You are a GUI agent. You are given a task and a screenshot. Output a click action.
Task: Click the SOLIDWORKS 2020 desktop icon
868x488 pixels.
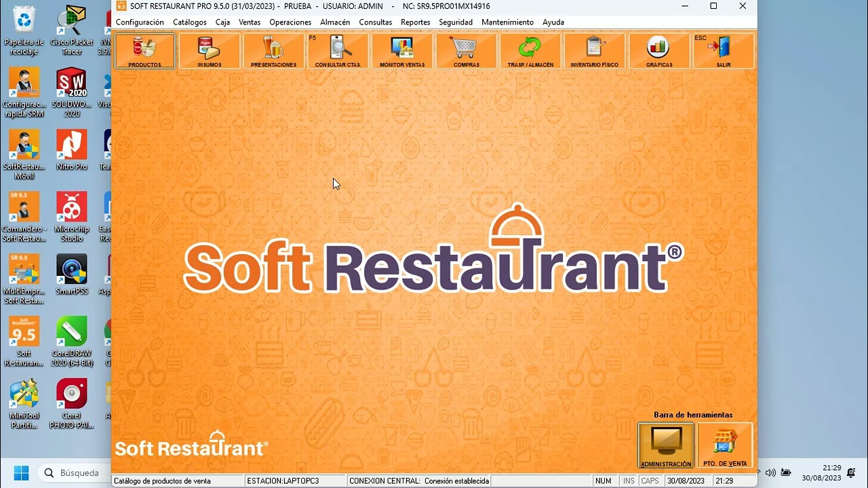(x=72, y=93)
